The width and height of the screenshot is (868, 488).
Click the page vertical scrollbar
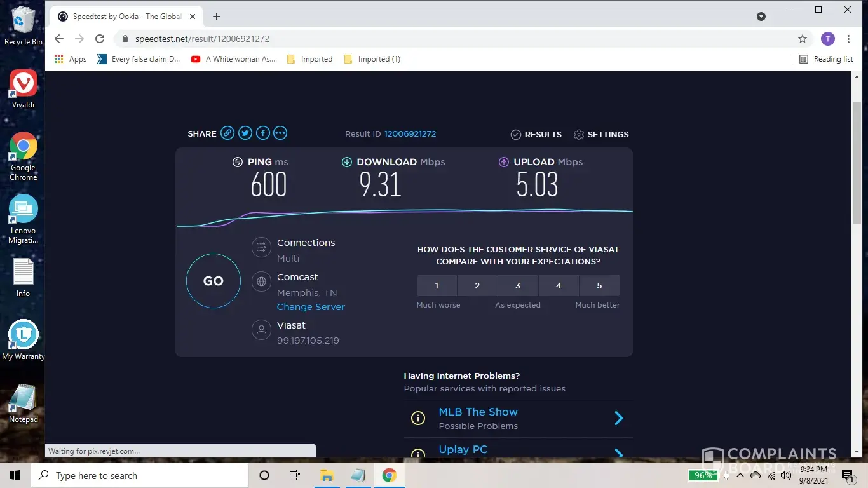pyautogui.click(x=856, y=162)
